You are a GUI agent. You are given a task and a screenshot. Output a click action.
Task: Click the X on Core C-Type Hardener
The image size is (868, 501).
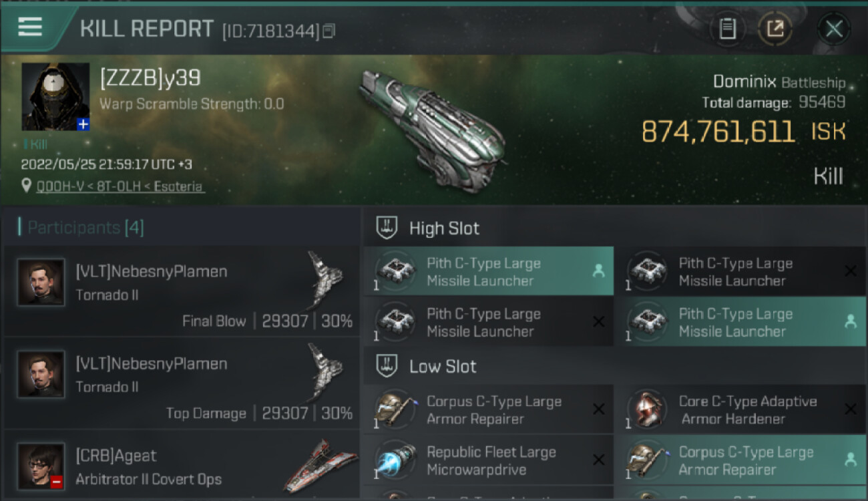click(850, 409)
